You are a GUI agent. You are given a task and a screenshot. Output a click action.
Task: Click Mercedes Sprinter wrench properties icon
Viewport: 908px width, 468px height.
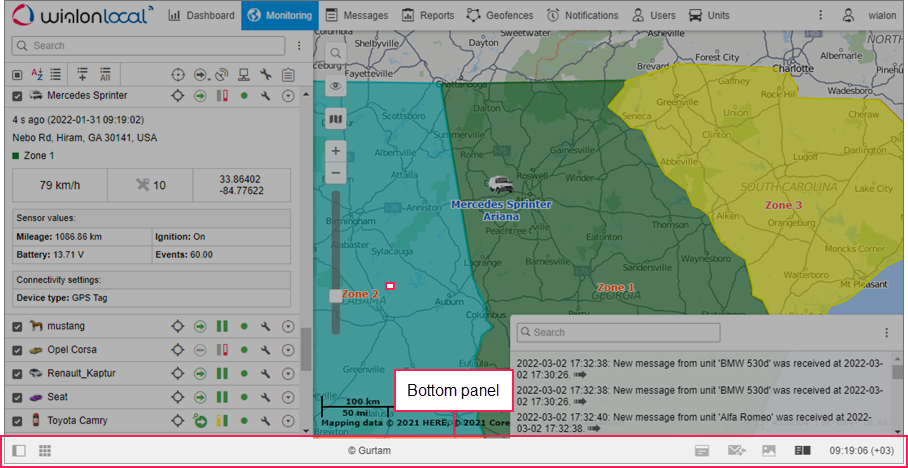(265, 96)
